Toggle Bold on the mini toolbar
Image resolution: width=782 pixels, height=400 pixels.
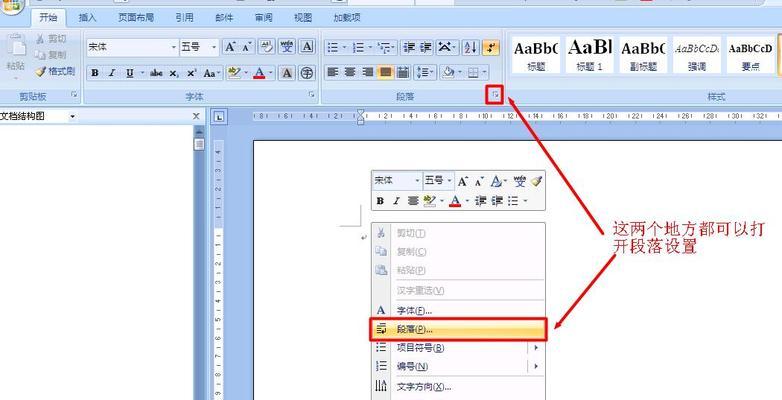pyautogui.click(x=380, y=201)
